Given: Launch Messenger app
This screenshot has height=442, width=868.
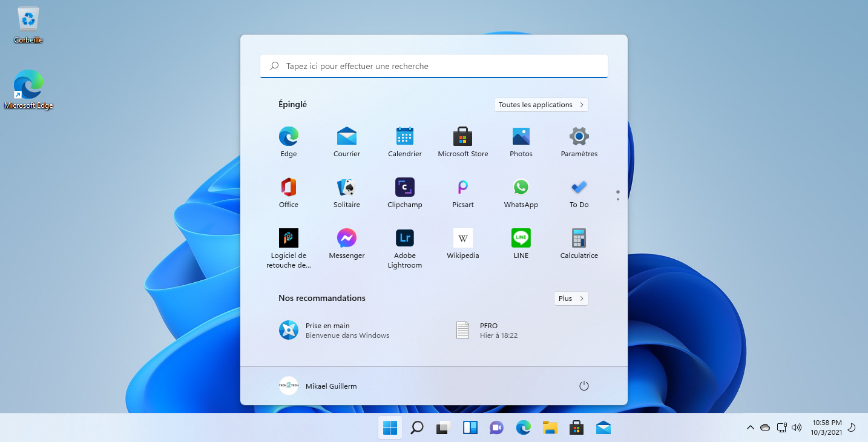Looking at the screenshot, I should pos(347,243).
